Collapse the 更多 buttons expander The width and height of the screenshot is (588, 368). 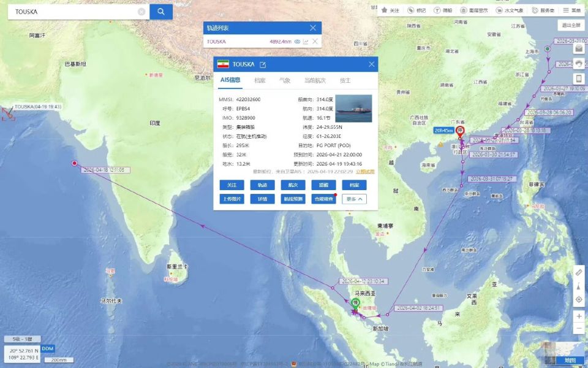point(355,199)
